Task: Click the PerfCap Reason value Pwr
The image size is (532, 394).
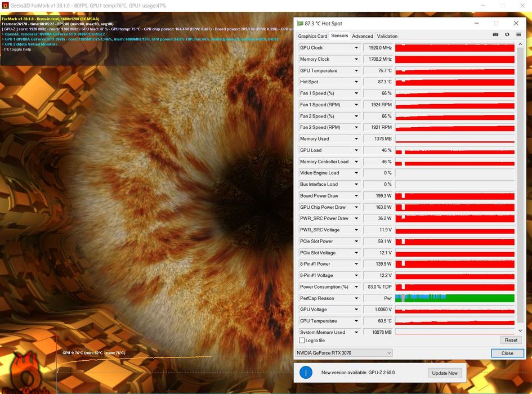Action: click(378, 298)
